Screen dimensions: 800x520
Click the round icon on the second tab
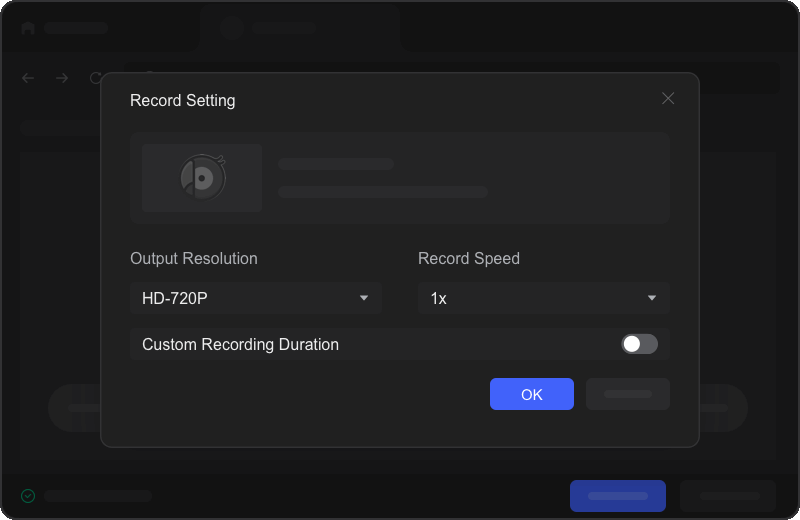[x=232, y=28]
